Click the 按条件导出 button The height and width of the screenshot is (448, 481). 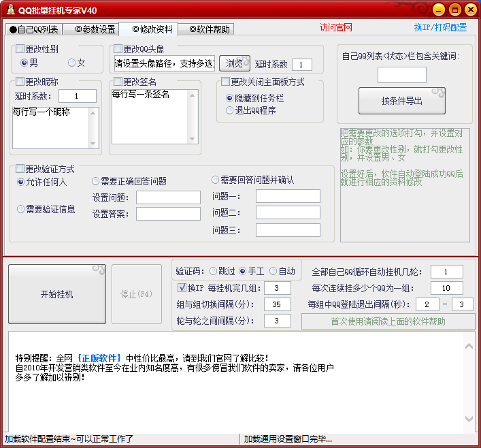(x=402, y=101)
